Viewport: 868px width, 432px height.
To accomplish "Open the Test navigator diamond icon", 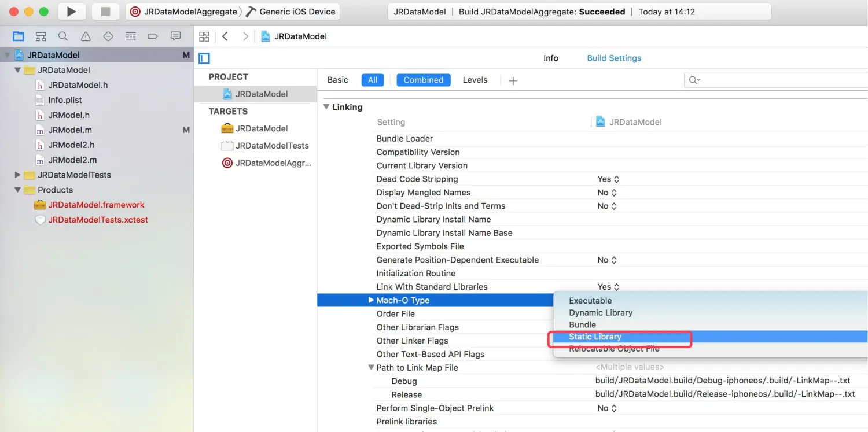I will (x=108, y=36).
